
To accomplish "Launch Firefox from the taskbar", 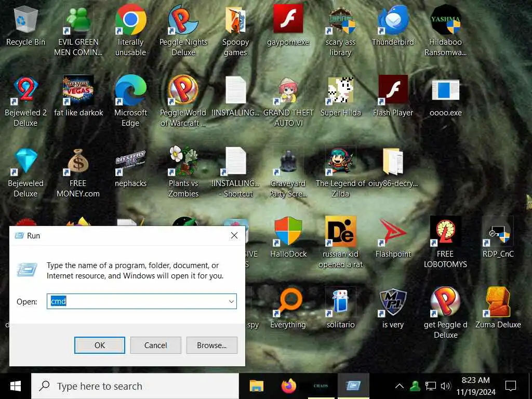I will pos(288,386).
